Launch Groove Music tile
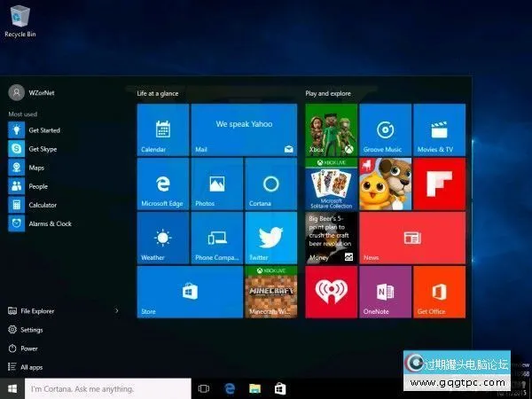The image size is (532, 399). tap(385, 130)
